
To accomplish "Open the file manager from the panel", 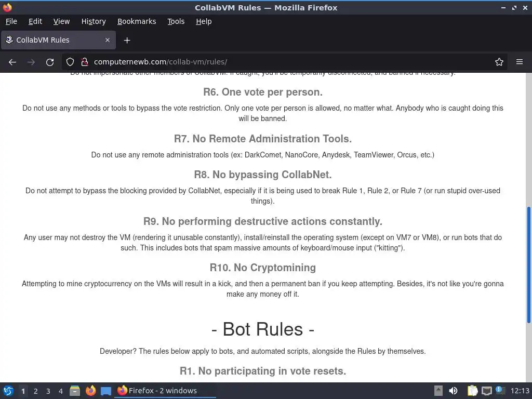I will 75,391.
